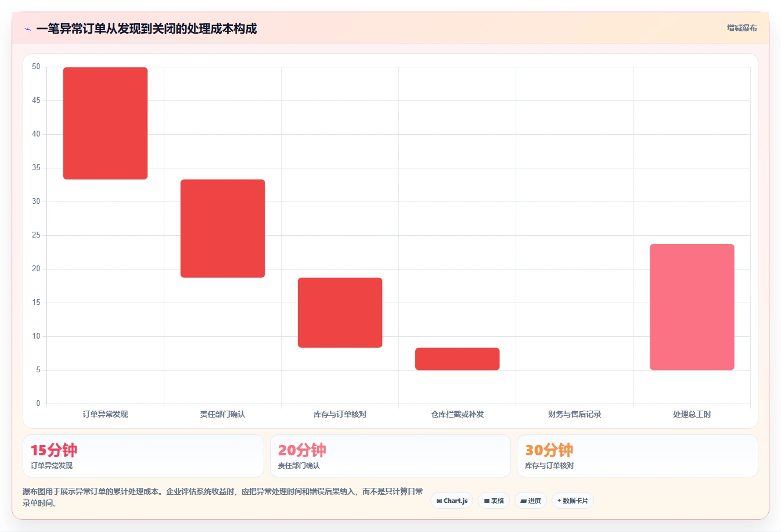Click the x-axis label 仓库拦截或补发
The width and height of the screenshot is (781, 532).
(457, 414)
